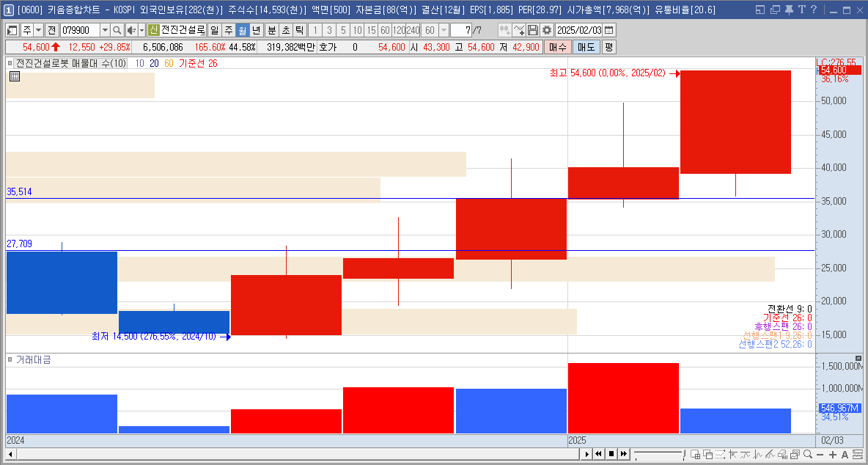Open the 60 interval dropdown arrow

point(444,31)
